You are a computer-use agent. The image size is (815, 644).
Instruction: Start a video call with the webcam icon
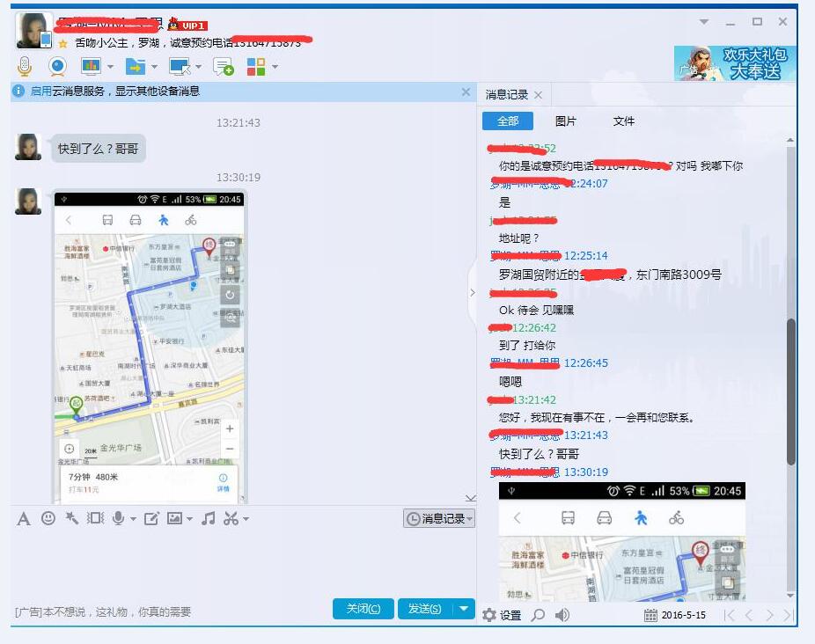56,65
